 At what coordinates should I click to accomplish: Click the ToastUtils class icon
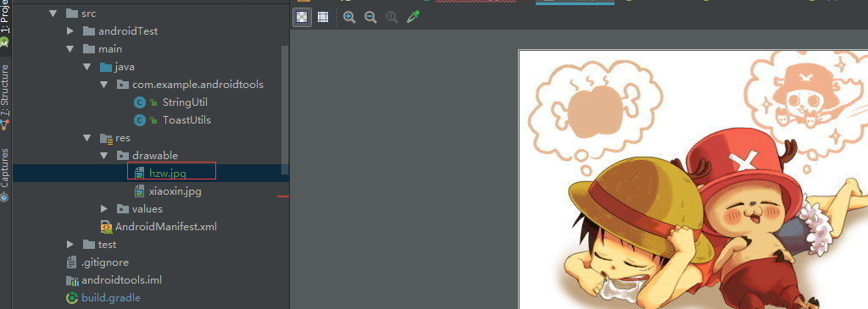140,120
